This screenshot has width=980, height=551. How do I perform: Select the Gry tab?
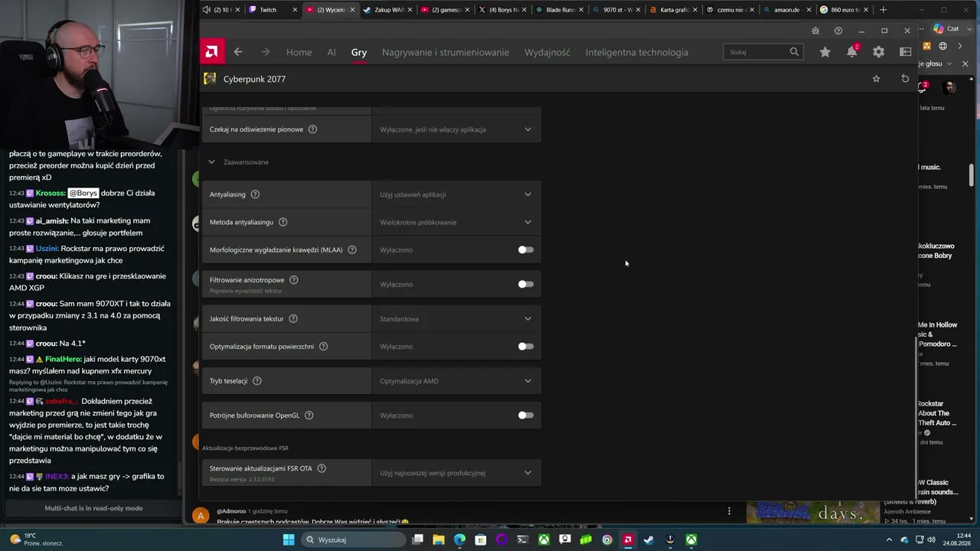[359, 52]
